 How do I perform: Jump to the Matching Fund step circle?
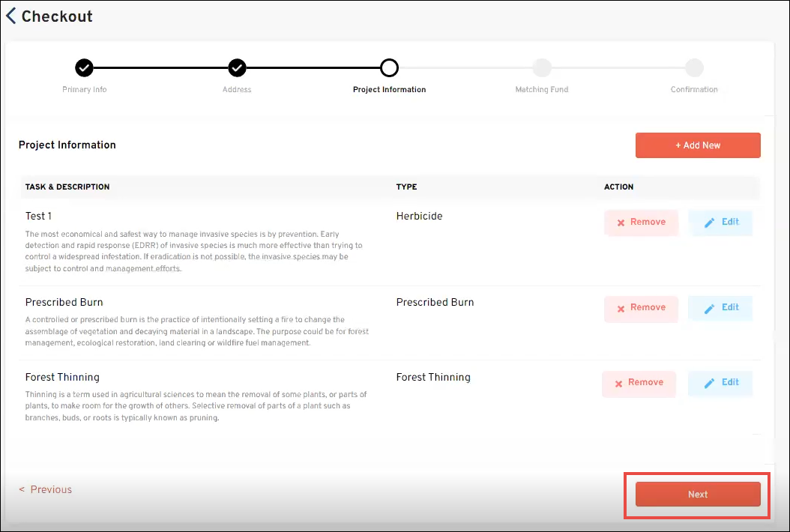(542, 68)
